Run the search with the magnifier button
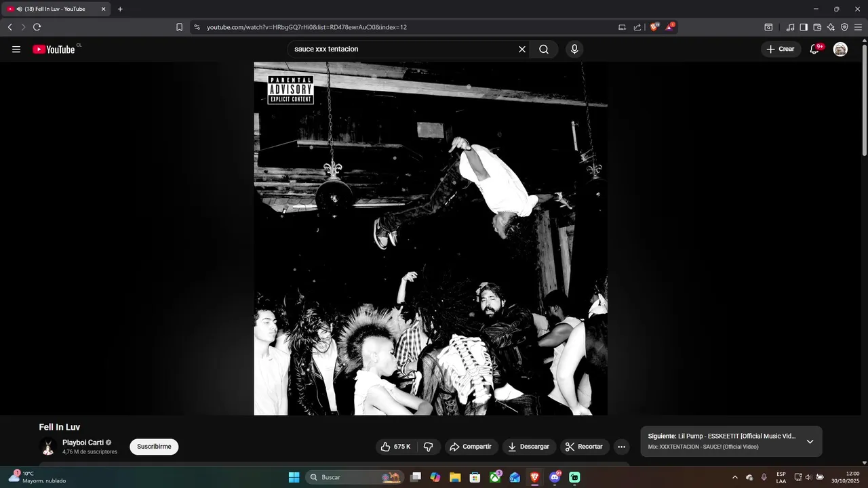The height and width of the screenshot is (488, 868). 544,49
